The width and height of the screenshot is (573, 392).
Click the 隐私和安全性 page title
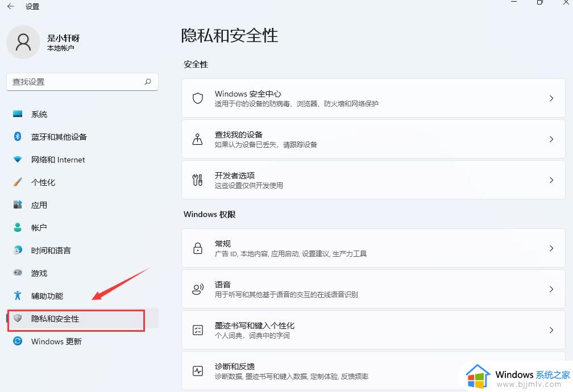(x=230, y=36)
